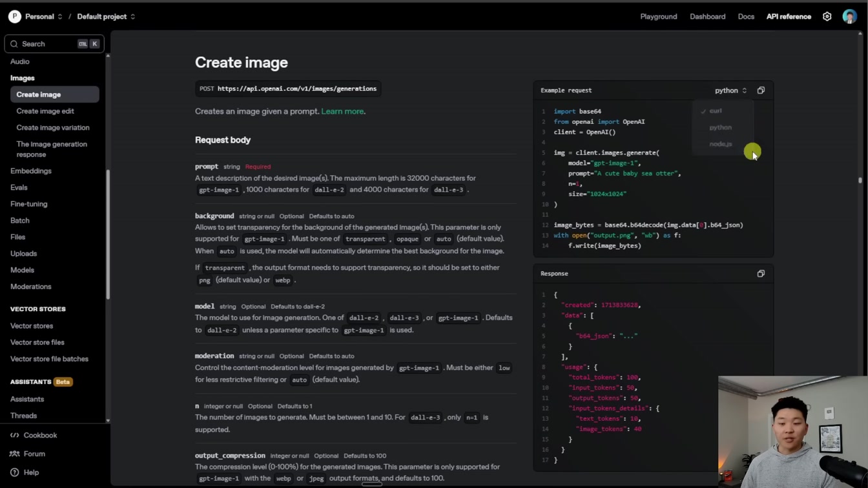Click the search magnifier icon

click(x=14, y=44)
